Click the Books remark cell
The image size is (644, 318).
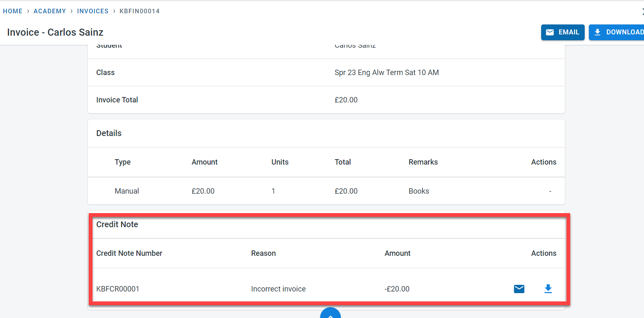(x=419, y=191)
